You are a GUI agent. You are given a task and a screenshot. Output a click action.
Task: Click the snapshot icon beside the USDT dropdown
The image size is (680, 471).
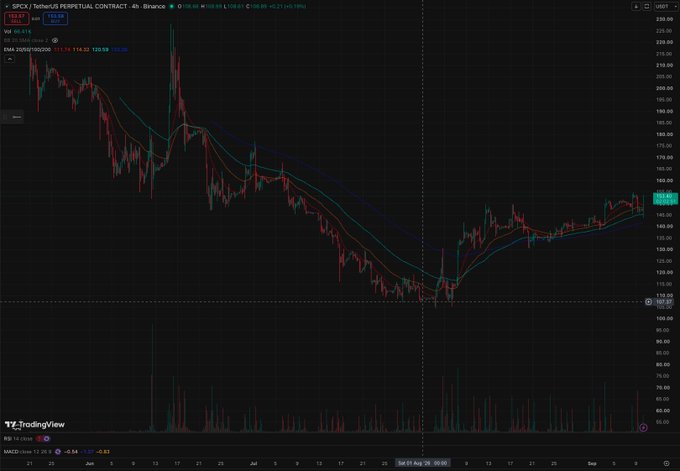point(646,7)
